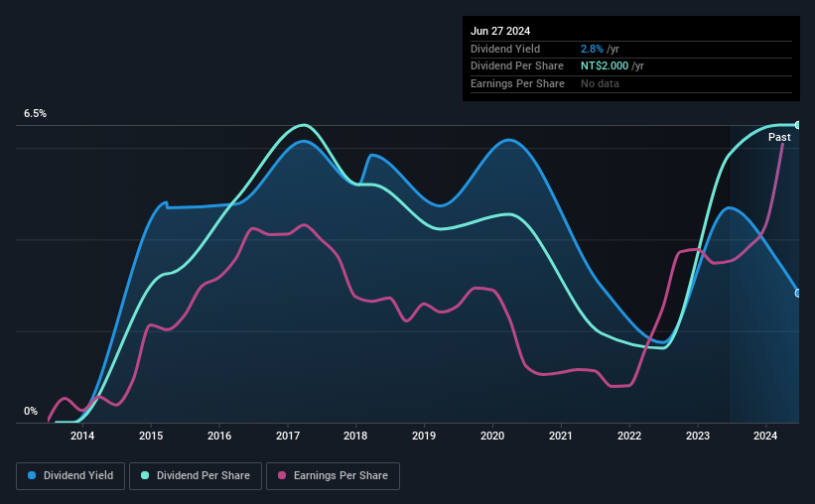Click the blue Dividend Yield legend dot
The width and height of the screenshot is (815, 504).
click(32, 475)
